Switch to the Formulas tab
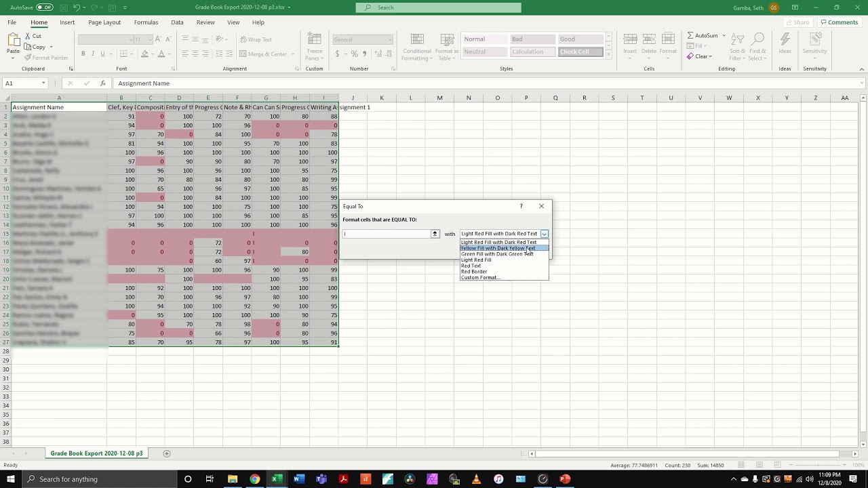This screenshot has width=868, height=488. click(146, 22)
